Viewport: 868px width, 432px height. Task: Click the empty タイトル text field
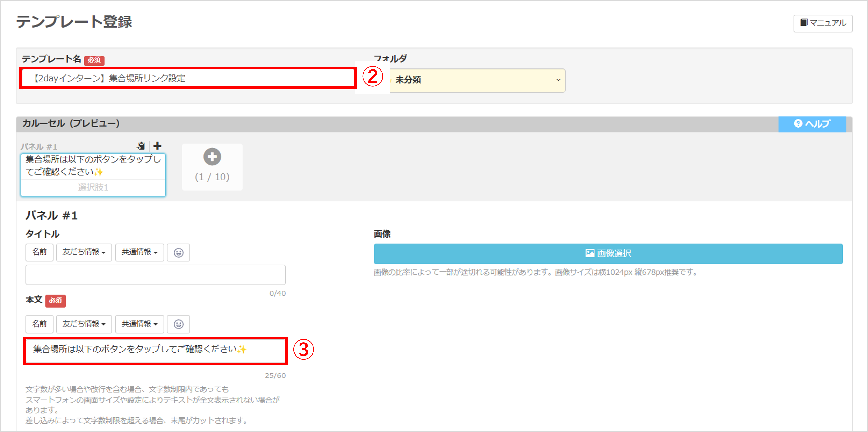click(155, 275)
